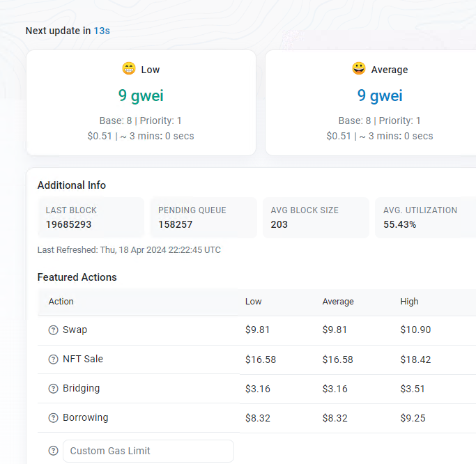The width and height of the screenshot is (476, 464).
Task: Select the Average gas price card
Action: pyautogui.click(x=371, y=103)
